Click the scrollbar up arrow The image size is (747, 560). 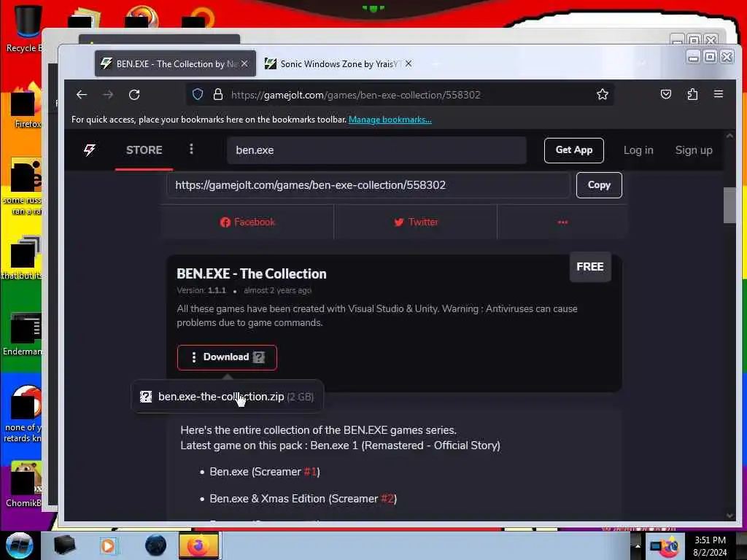click(x=729, y=136)
